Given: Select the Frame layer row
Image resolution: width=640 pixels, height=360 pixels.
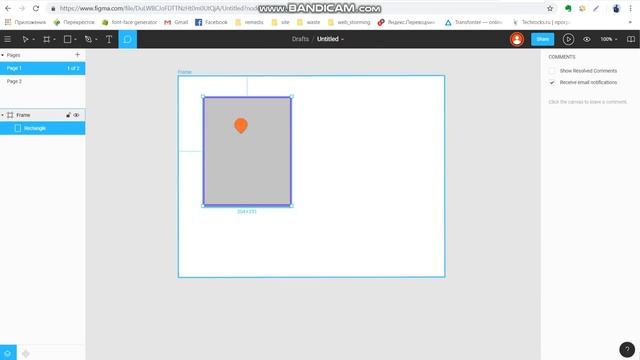Looking at the screenshot, I should (42, 115).
